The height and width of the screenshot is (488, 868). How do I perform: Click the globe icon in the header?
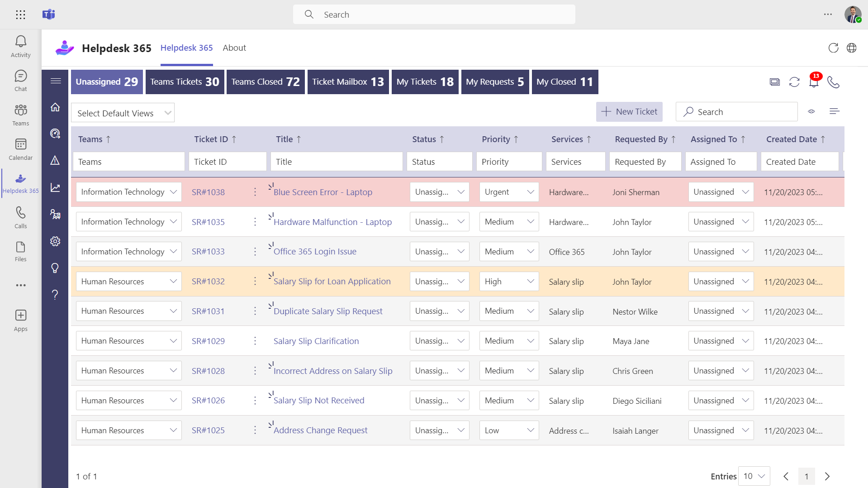coord(852,48)
